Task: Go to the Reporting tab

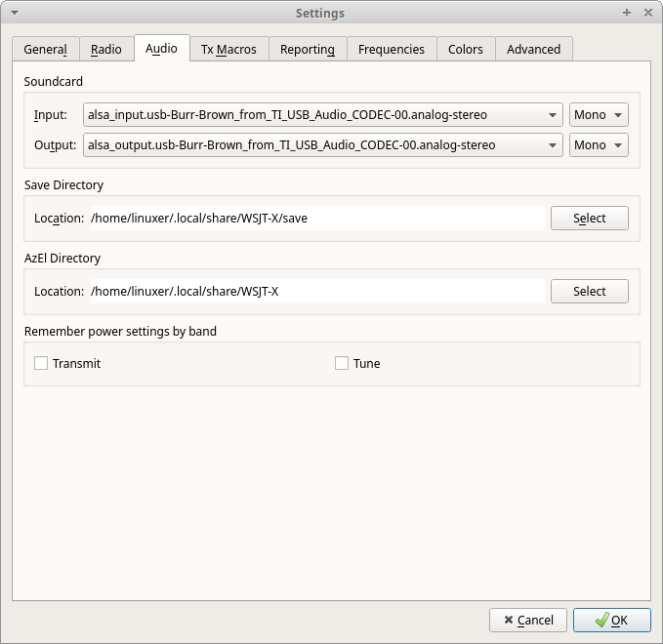Action: tap(308, 49)
